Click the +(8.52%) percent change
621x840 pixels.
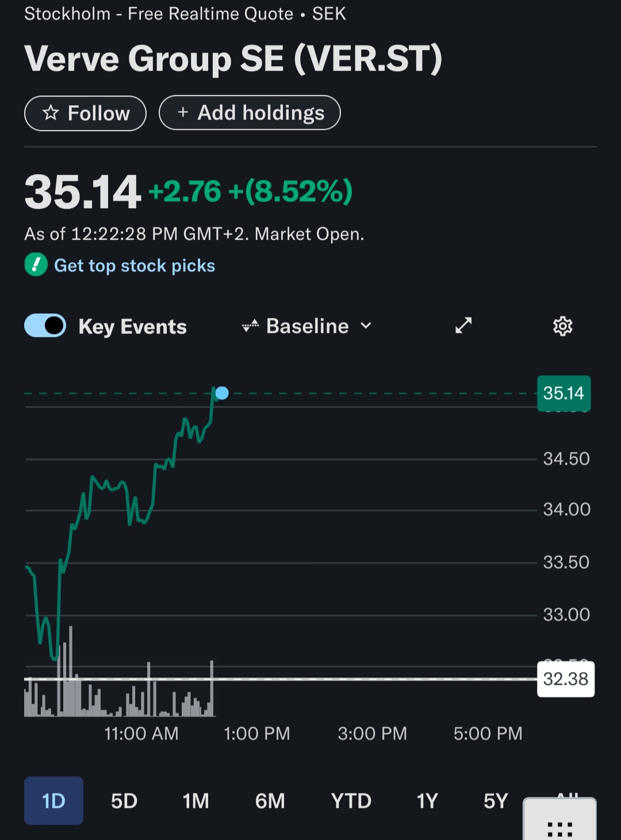[x=290, y=191]
